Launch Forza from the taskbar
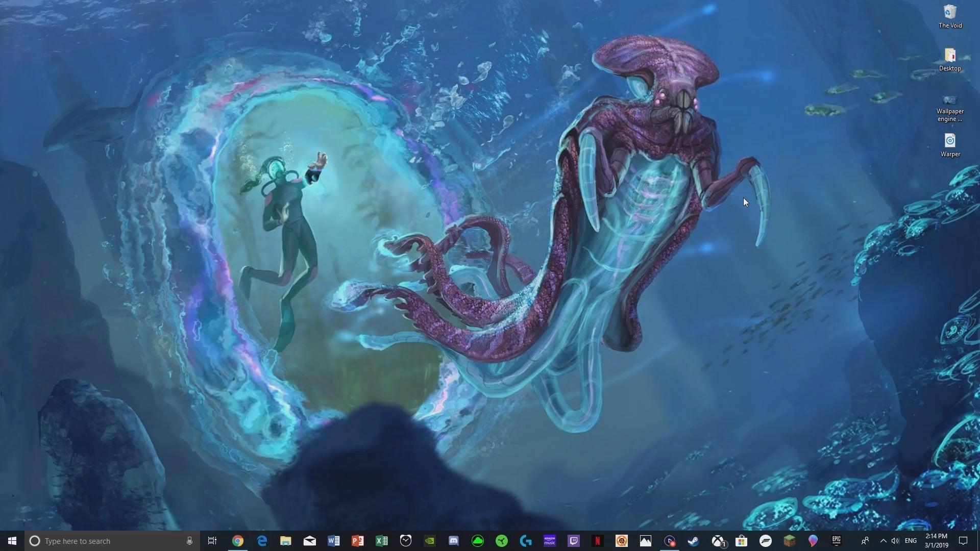Image resolution: width=980 pixels, height=551 pixels. pos(766,541)
